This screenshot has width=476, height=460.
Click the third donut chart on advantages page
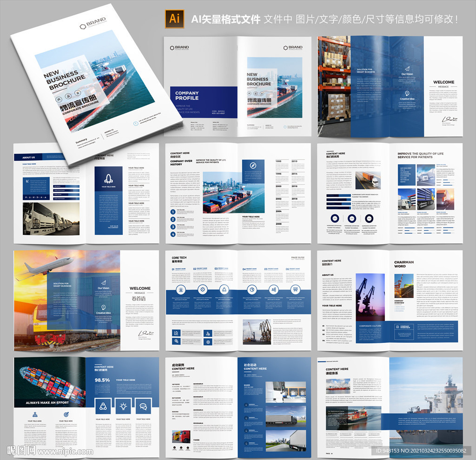coord(369,218)
